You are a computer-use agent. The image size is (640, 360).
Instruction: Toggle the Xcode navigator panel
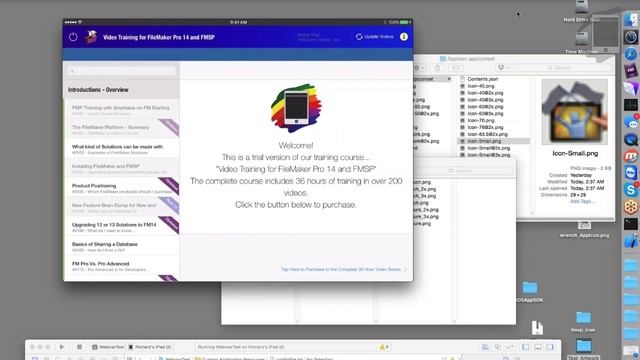tap(525, 347)
